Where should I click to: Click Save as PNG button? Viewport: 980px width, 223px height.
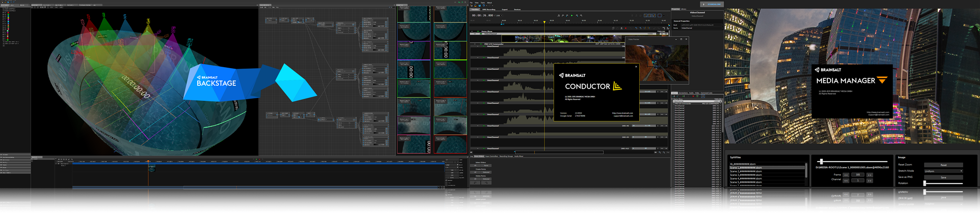click(944, 177)
